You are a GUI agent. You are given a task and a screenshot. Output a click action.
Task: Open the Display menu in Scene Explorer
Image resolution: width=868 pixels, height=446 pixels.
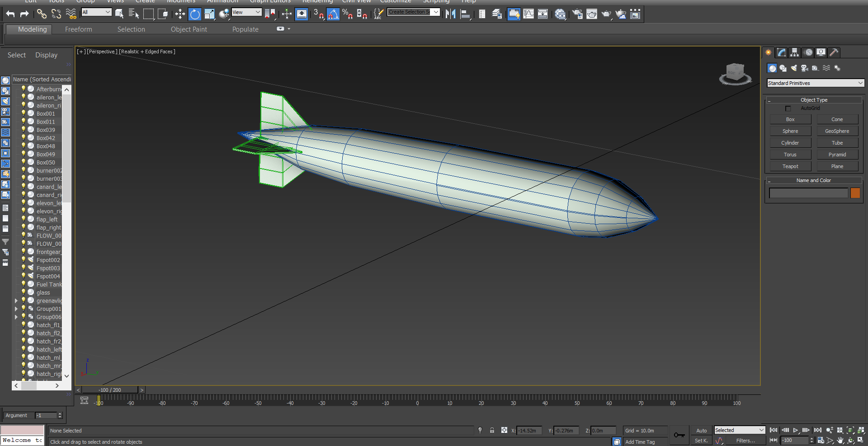click(x=47, y=55)
